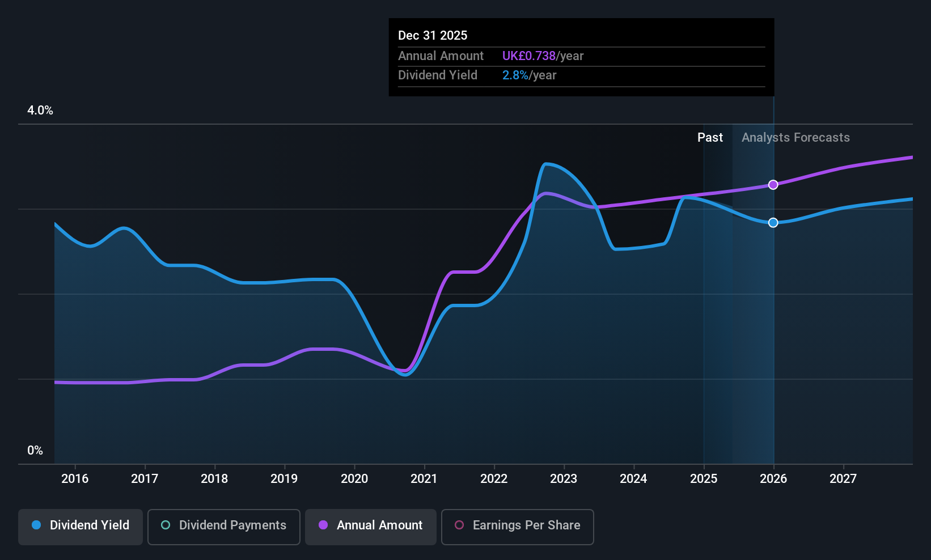Click the 2027 x-axis label
931x560 pixels.
pos(843,479)
